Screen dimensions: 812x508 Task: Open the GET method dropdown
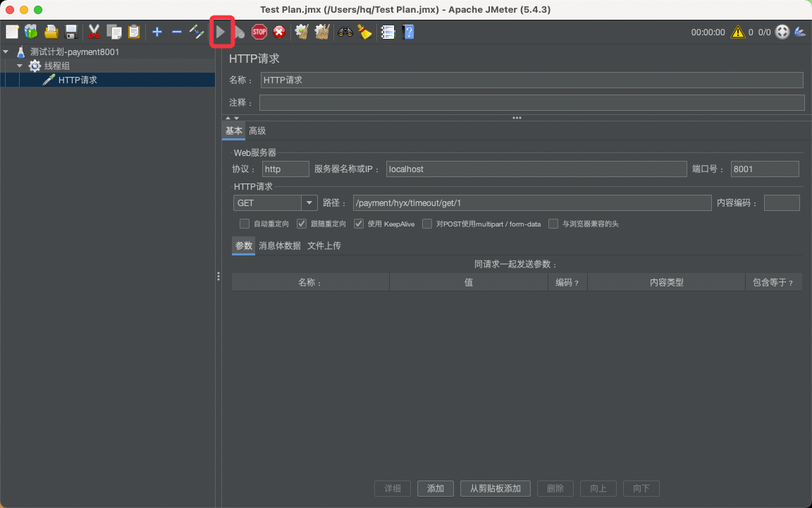point(308,202)
